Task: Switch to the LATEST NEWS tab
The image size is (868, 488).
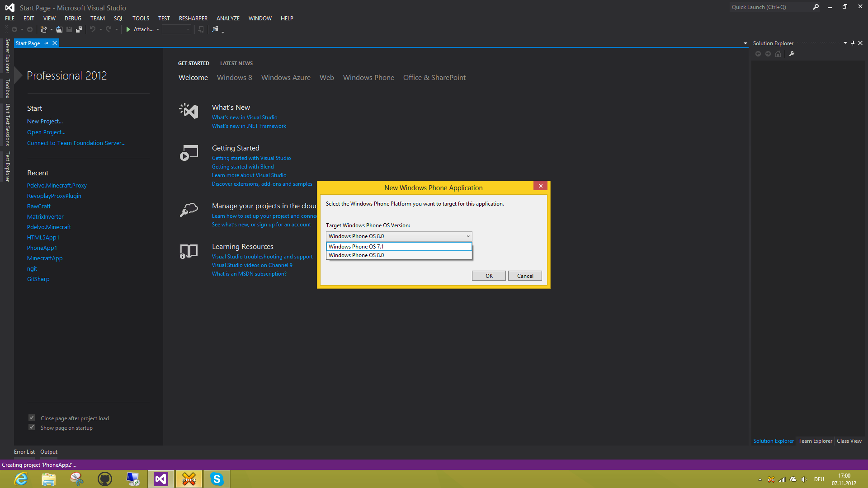Action: (236, 63)
